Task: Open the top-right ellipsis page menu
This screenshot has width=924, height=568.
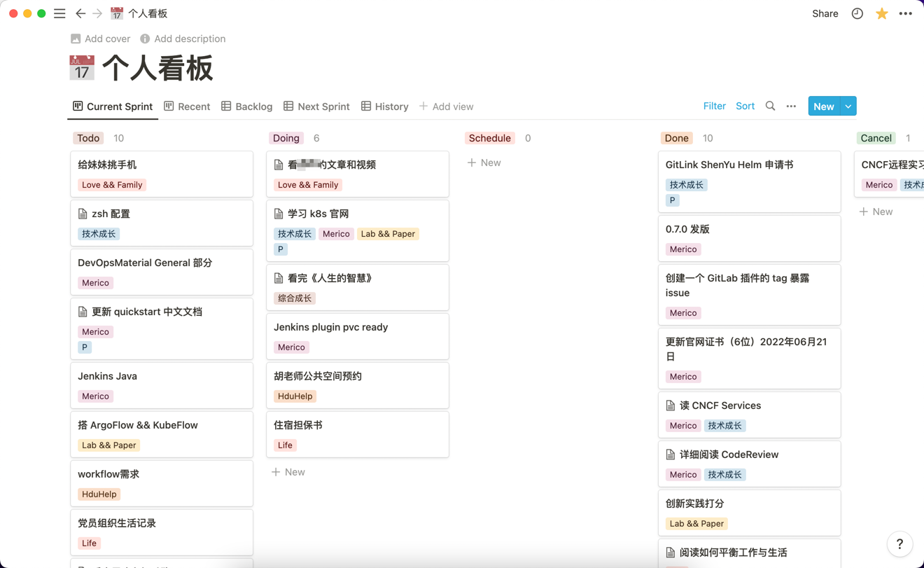Action: coord(906,13)
